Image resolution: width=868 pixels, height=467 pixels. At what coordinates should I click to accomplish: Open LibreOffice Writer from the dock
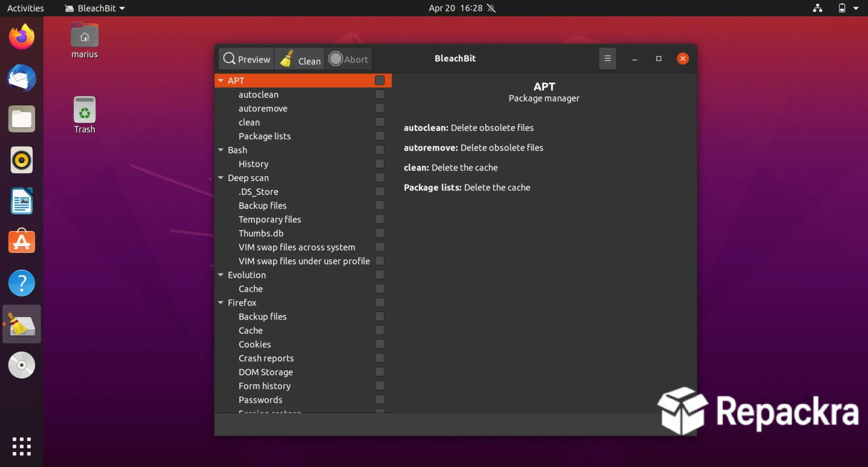(22, 201)
